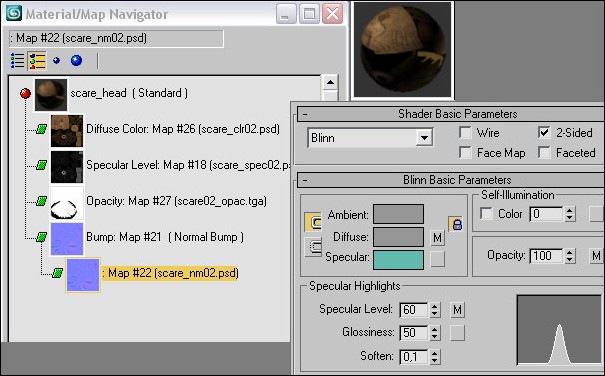Click the material preview sphere sample slot
This screenshot has width=605, height=376.
(402, 49)
